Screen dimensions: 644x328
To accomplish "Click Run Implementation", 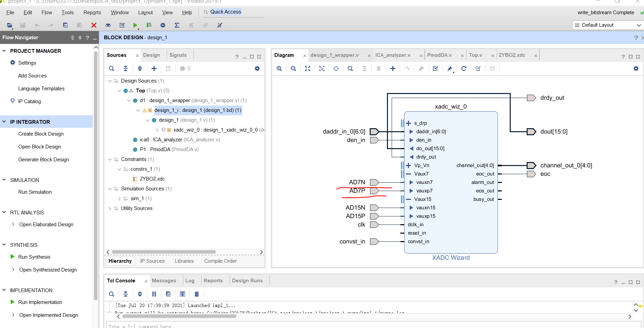I will click(40, 302).
